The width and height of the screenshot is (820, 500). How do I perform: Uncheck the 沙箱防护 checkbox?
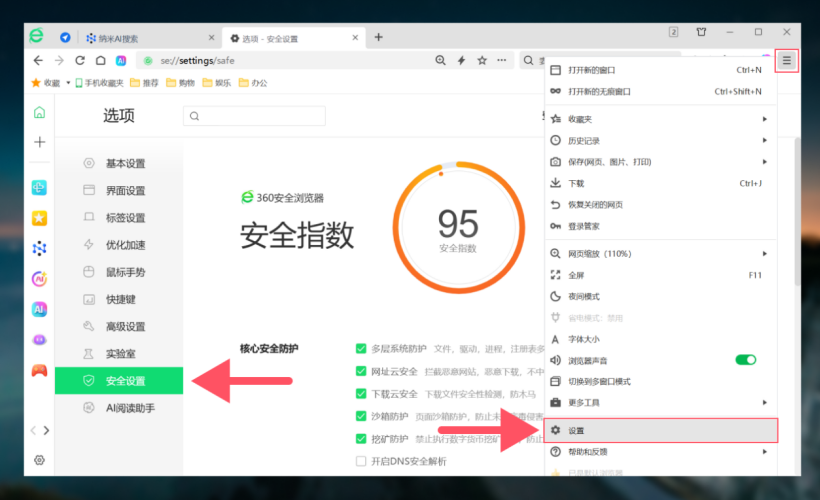[361, 416]
